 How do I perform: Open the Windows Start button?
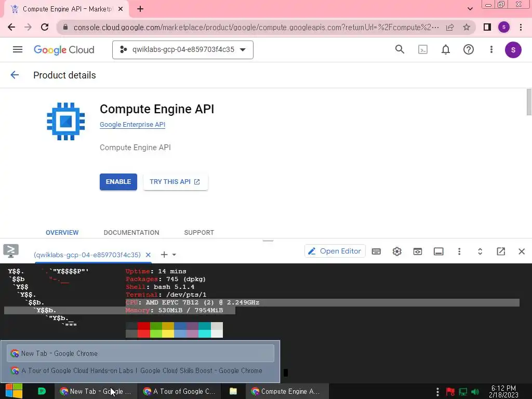(x=14, y=391)
